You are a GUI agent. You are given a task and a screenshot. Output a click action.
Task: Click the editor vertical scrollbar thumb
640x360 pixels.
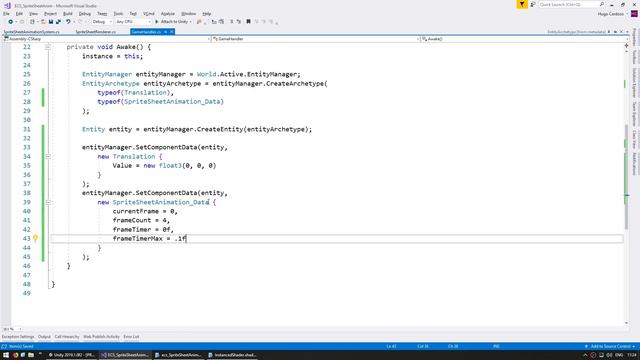pyautogui.click(x=626, y=176)
